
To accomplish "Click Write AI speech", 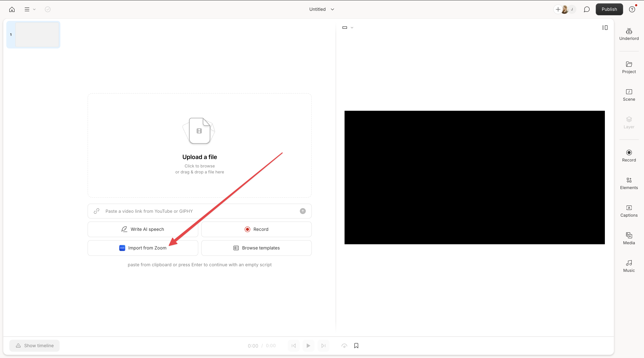I will (x=143, y=229).
